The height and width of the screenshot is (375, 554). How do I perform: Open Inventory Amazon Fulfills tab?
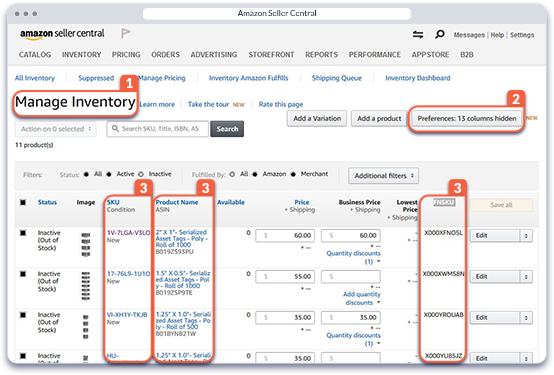(248, 78)
